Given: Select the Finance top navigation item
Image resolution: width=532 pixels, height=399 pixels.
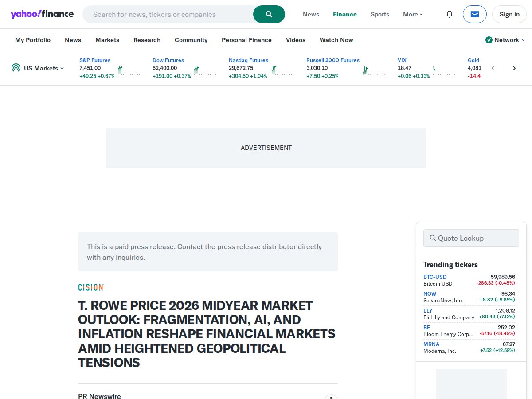Looking at the screenshot, I should [345, 14].
